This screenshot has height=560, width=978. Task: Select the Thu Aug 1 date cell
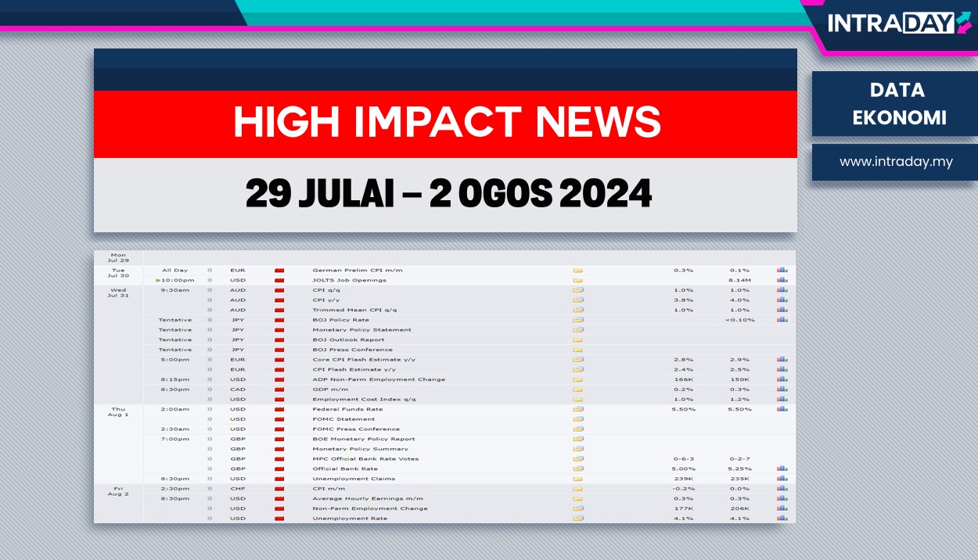(119, 413)
